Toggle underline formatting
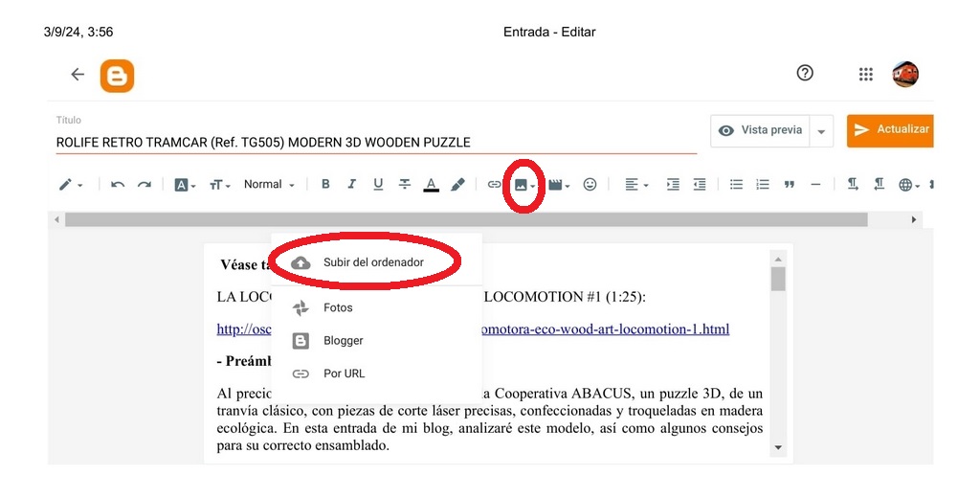Screen dimensions: 980x498 (378, 184)
